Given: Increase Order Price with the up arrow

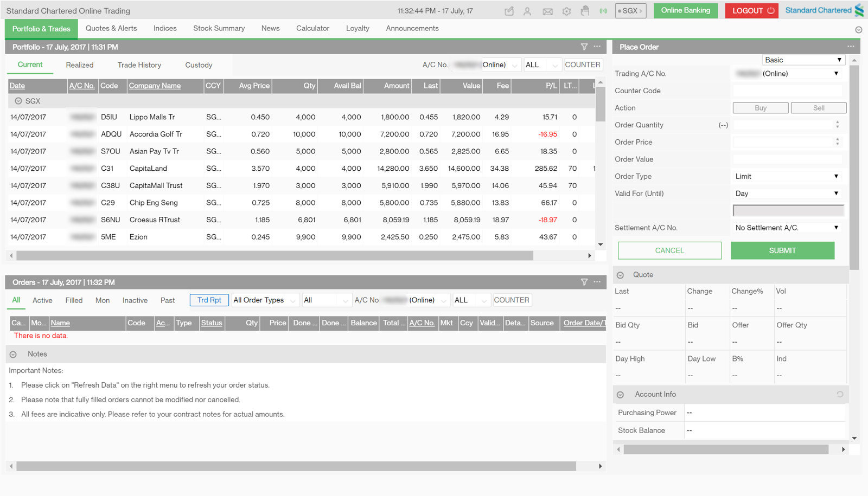Looking at the screenshot, I should coord(838,139).
